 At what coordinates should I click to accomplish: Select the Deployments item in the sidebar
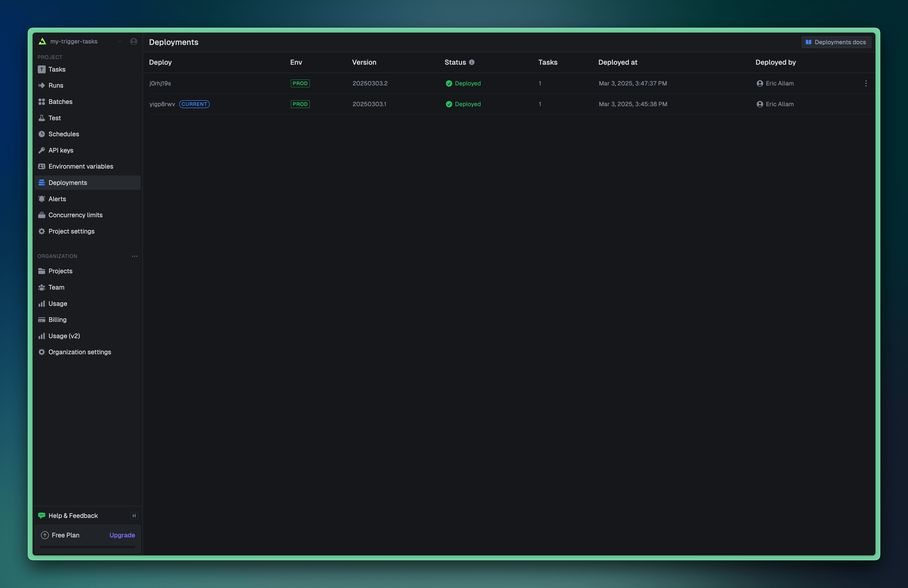[68, 182]
